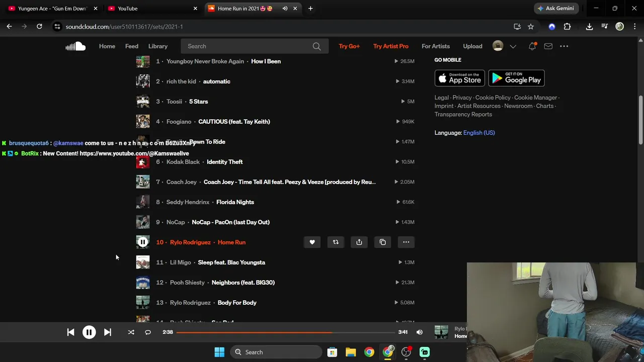
Task: Click the SoundCloud logo
Action: tap(75, 46)
